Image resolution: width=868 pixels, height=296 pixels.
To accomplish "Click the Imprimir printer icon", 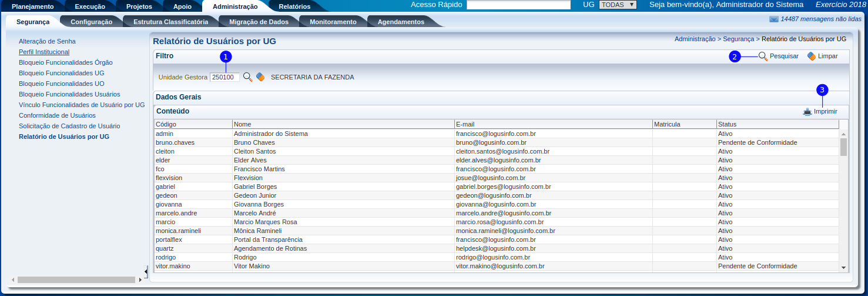I will coord(807,112).
